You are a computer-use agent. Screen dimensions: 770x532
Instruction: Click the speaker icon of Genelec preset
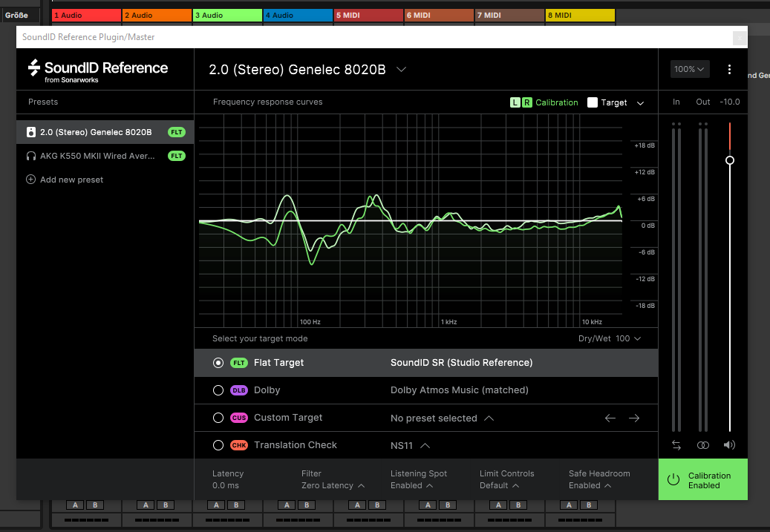[31, 132]
